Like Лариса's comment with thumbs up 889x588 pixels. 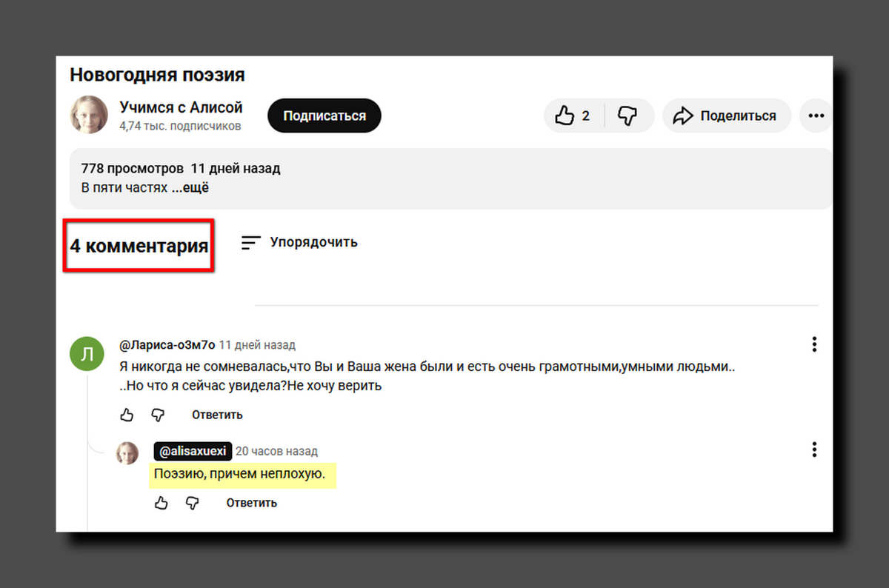pyautogui.click(x=127, y=415)
